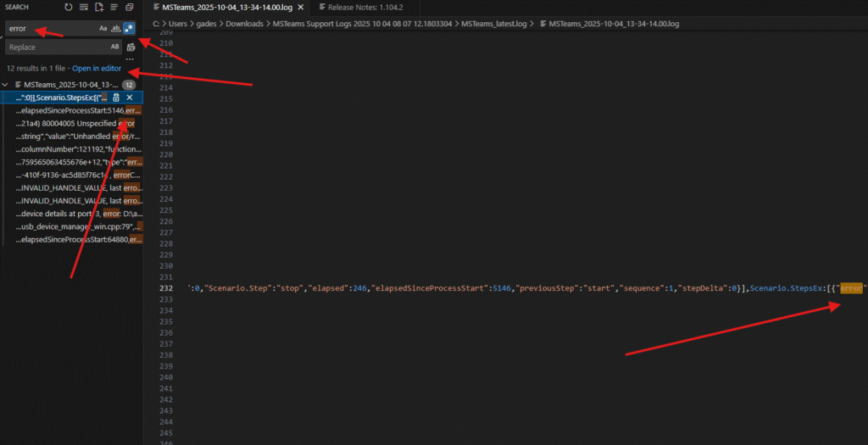Expand the search details three-dots toggle
The height and width of the screenshot is (445, 868).
coord(131,59)
